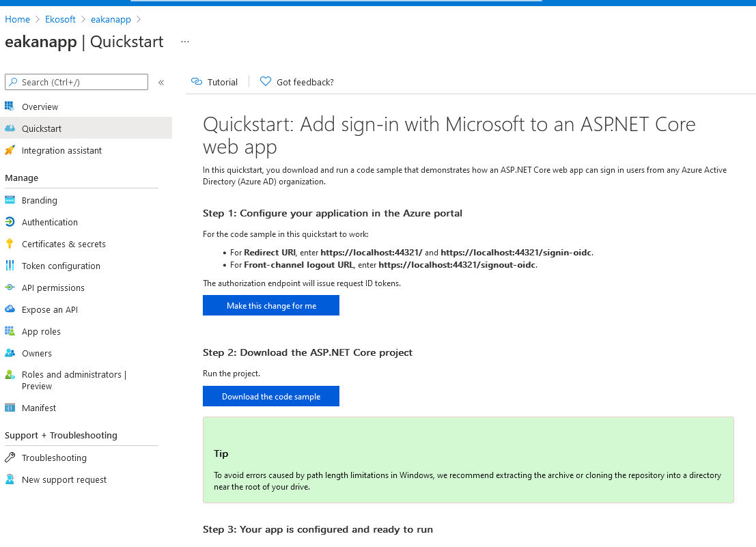Click the Expose an API cloud icon
The image size is (756, 547).
(x=10, y=309)
